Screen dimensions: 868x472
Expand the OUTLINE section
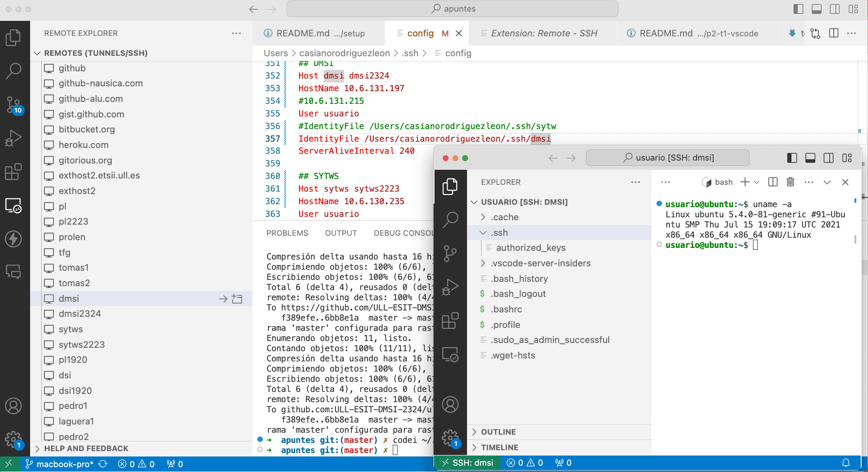tap(498, 432)
